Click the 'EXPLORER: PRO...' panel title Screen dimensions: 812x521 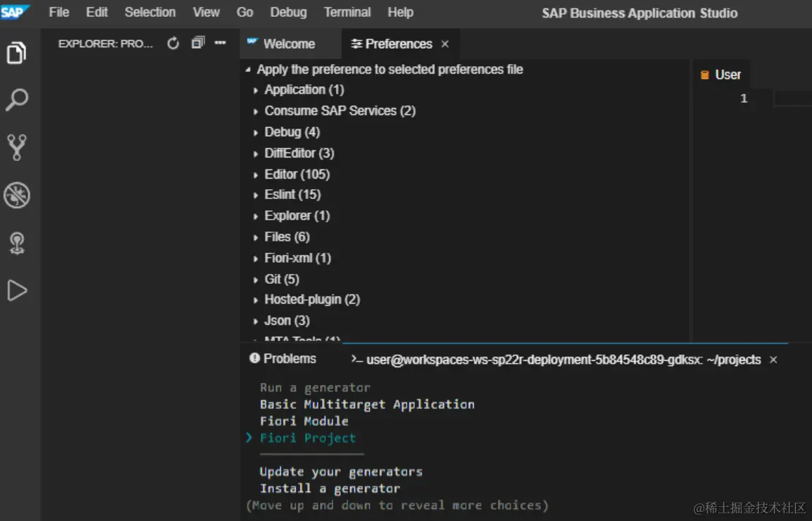coord(106,44)
